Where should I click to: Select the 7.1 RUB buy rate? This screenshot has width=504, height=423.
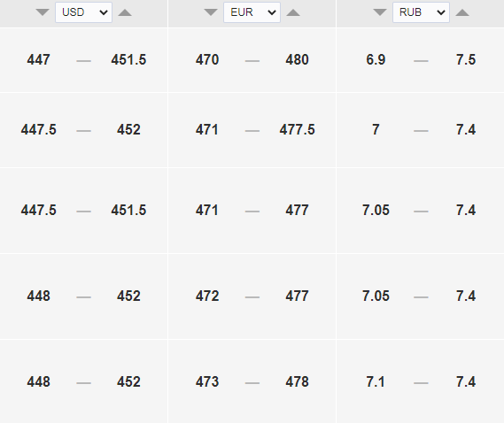pos(376,382)
